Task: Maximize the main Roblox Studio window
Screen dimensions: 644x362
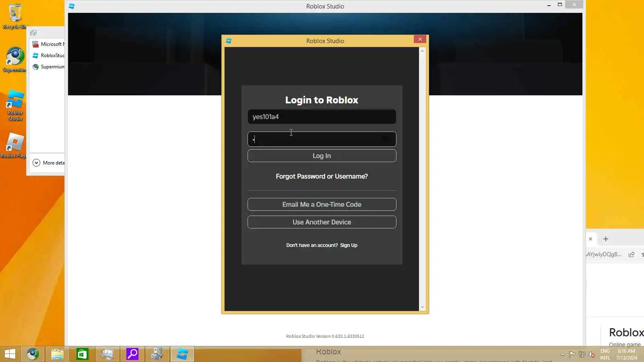Action: [x=559, y=5]
